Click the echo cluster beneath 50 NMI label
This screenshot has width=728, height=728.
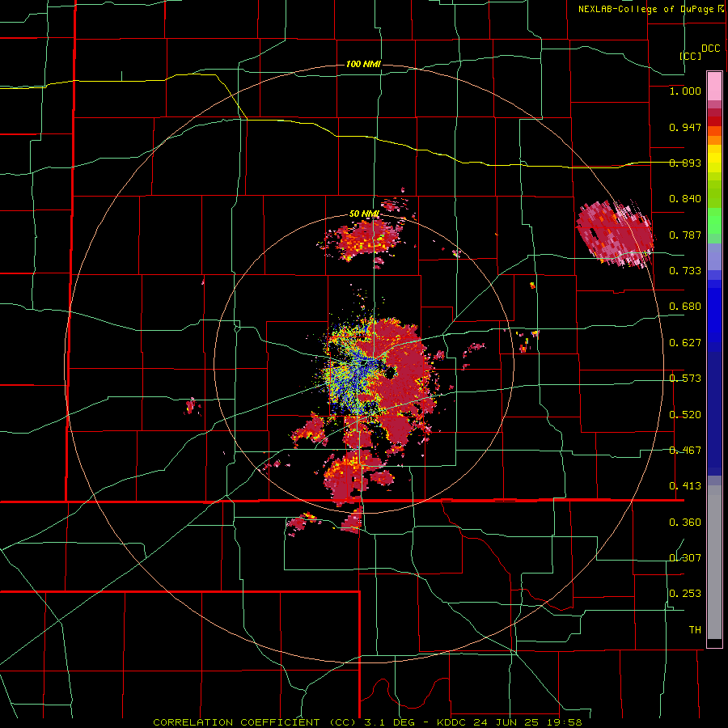pyautogui.click(x=365, y=240)
